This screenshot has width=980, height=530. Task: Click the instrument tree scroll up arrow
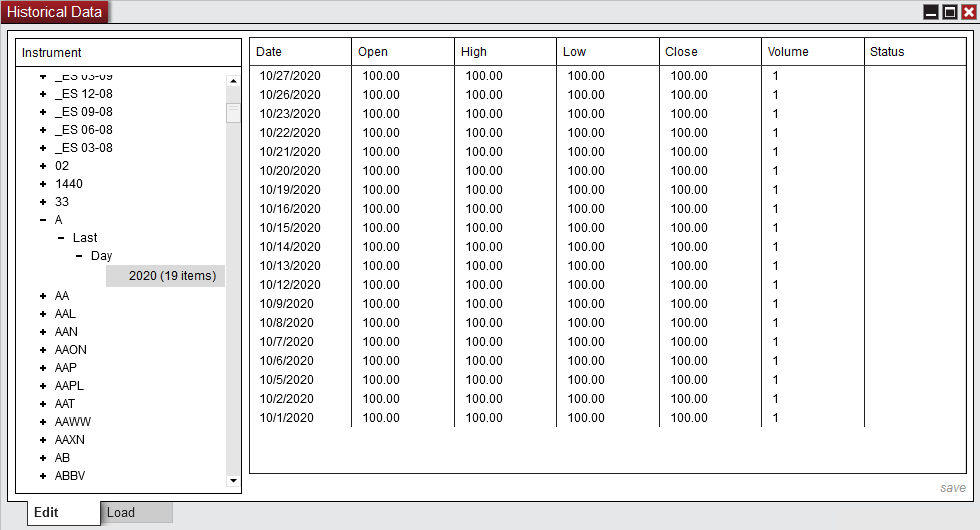pyautogui.click(x=233, y=81)
